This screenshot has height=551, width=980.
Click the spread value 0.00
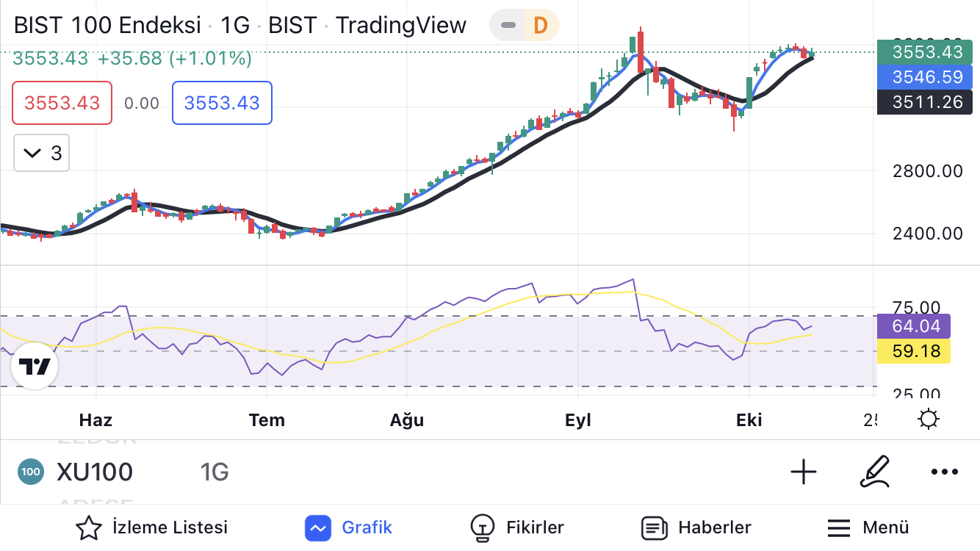click(x=142, y=103)
